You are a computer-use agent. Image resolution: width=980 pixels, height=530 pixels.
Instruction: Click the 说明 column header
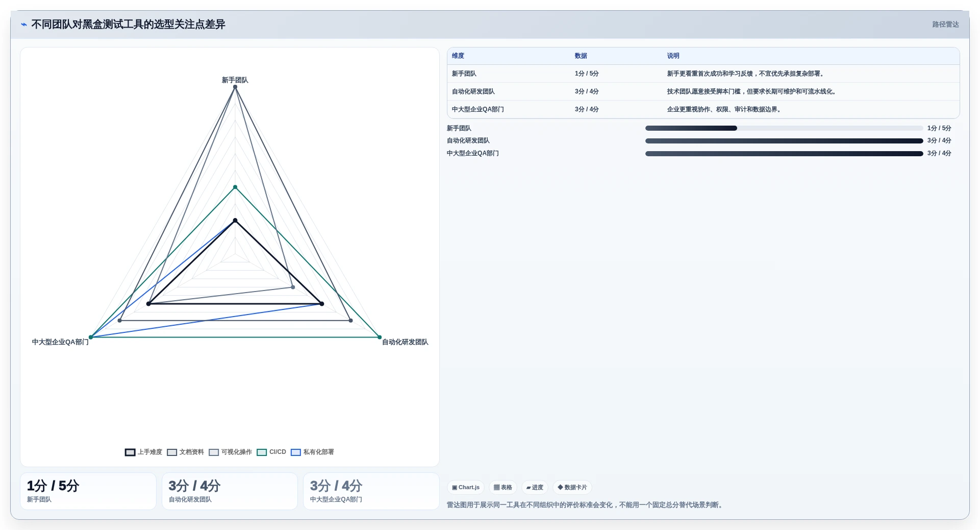pos(673,56)
